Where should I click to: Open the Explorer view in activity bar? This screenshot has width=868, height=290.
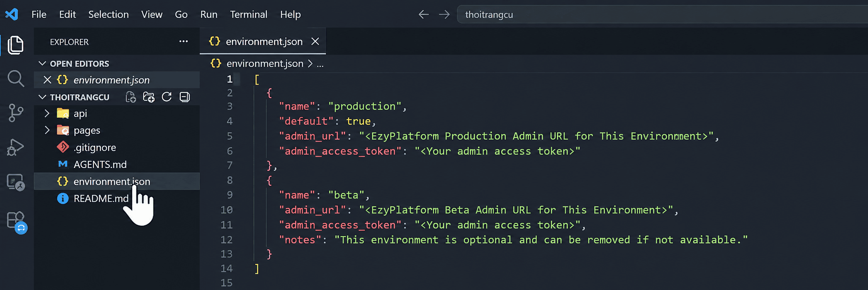16,45
